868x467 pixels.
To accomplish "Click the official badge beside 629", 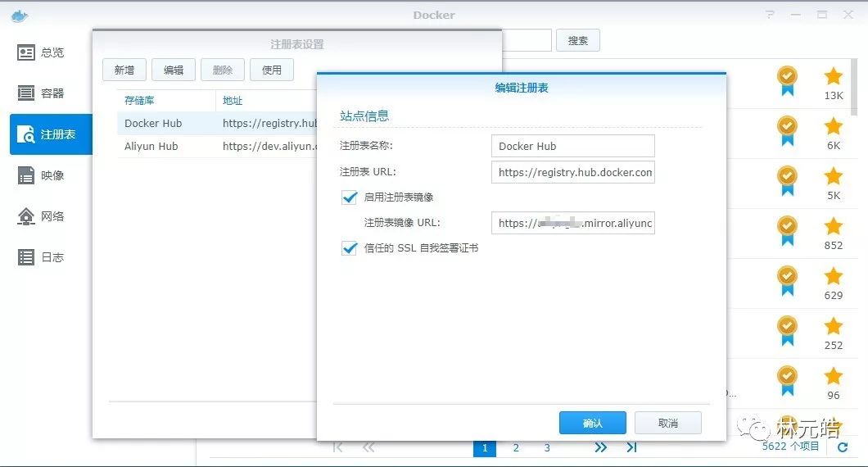I will point(787,281).
